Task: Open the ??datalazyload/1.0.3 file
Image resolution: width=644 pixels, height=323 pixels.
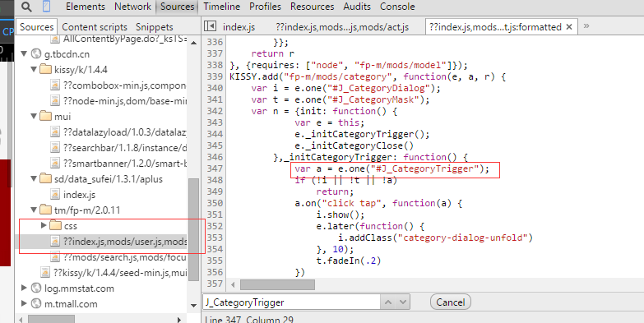Action: click(x=125, y=132)
